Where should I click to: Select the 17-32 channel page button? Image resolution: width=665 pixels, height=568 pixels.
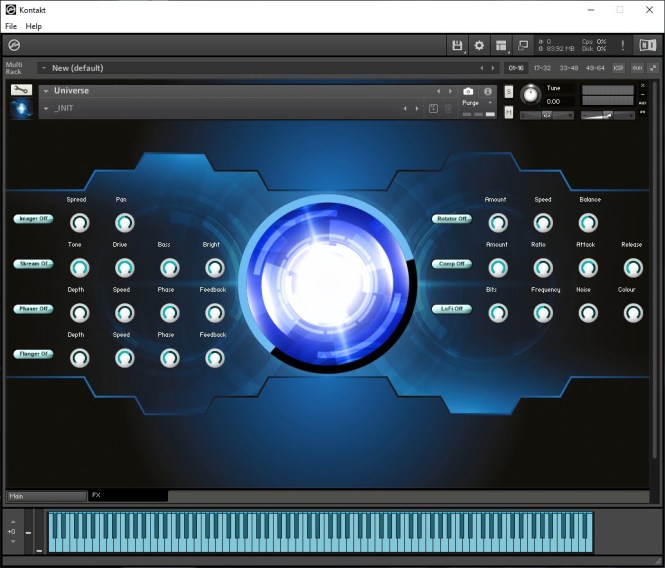click(x=542, y=68)
